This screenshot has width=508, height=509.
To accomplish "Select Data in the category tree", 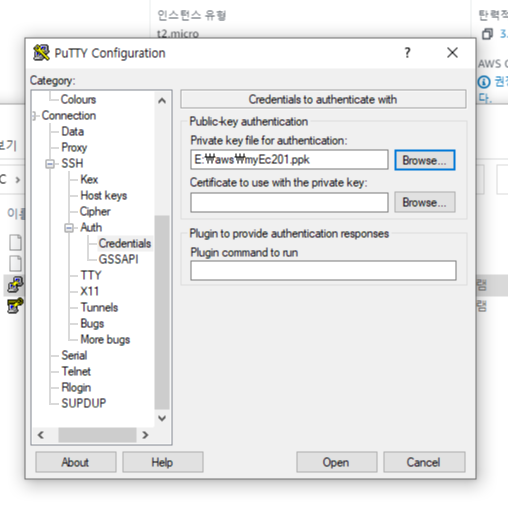I will point(72,131).
